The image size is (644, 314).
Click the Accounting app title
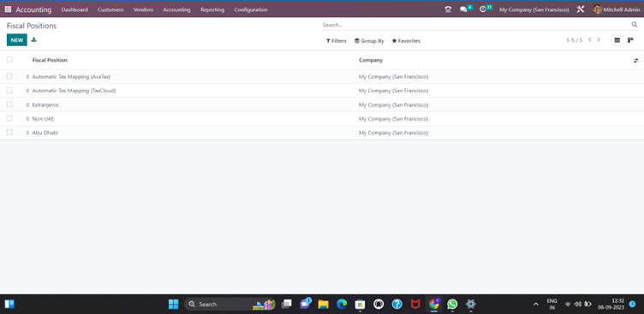click(33, 9)
